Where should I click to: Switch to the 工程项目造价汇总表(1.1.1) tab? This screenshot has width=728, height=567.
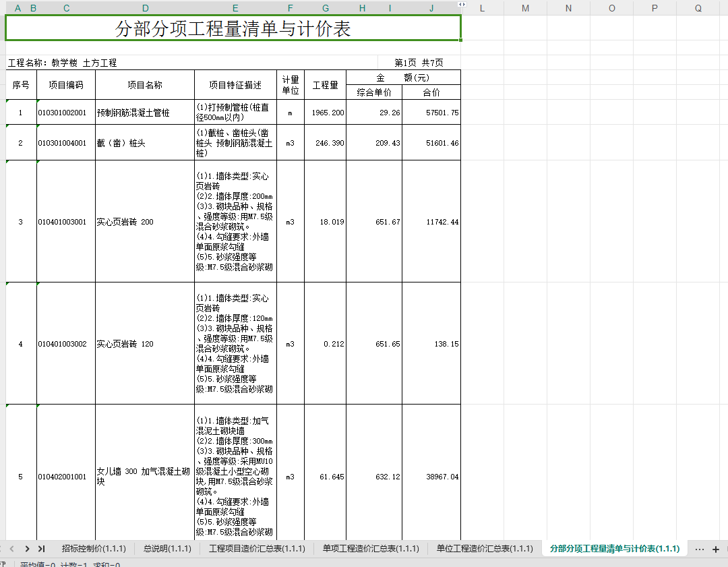point(257,548)
